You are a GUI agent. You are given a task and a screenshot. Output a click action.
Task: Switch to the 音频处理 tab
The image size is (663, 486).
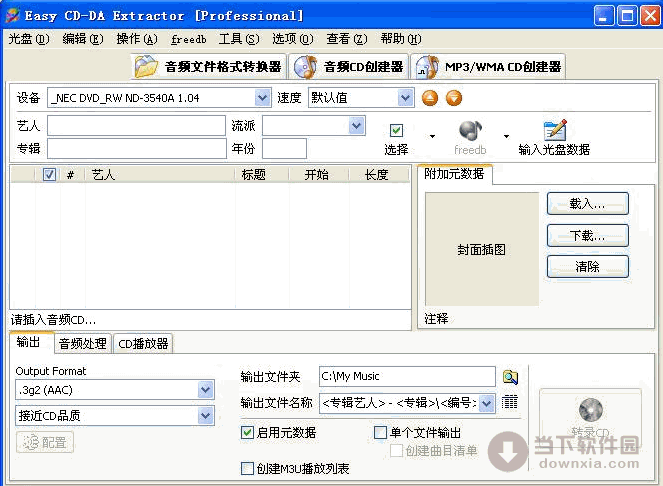[x=83, y=343]
